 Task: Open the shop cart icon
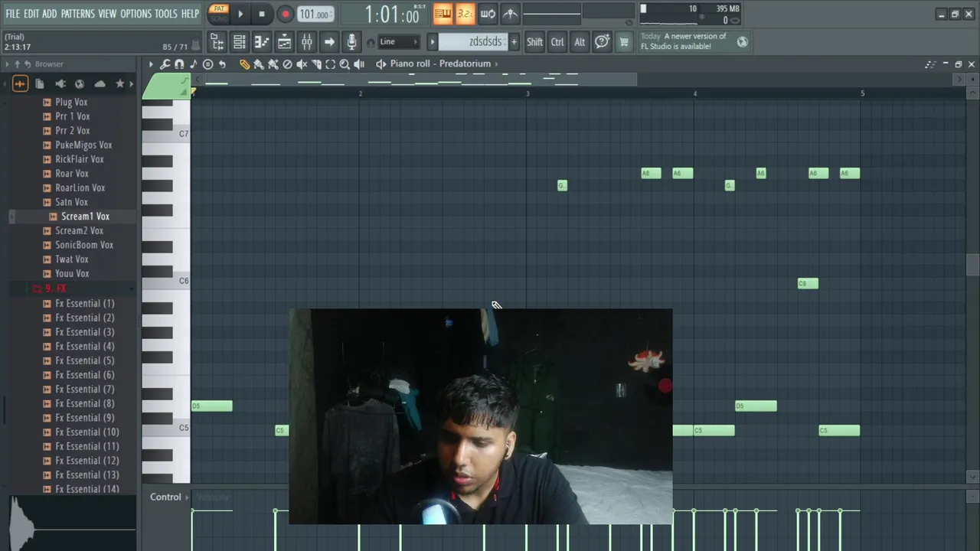[x=624, y=42]
